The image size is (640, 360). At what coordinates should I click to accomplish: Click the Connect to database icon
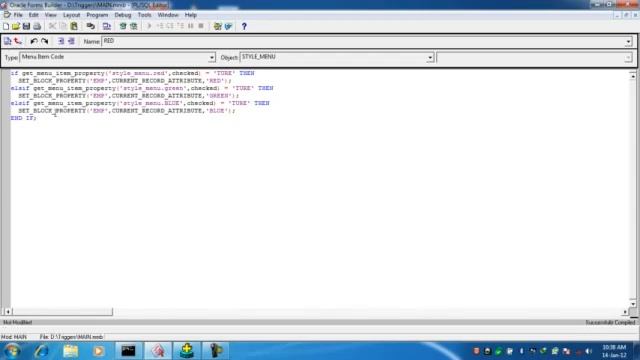pyautogui.click(x=91, y=27)
